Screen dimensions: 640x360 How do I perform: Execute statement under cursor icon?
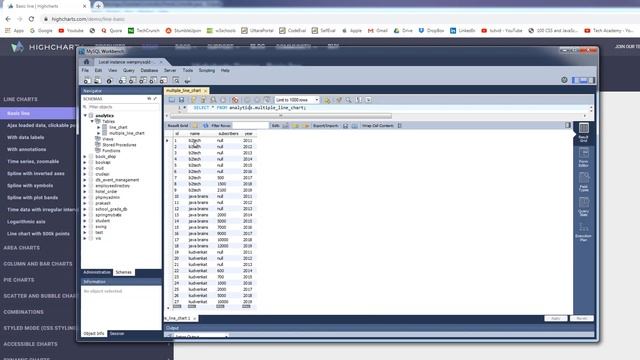pyautogui.click(x=203, y=100)
